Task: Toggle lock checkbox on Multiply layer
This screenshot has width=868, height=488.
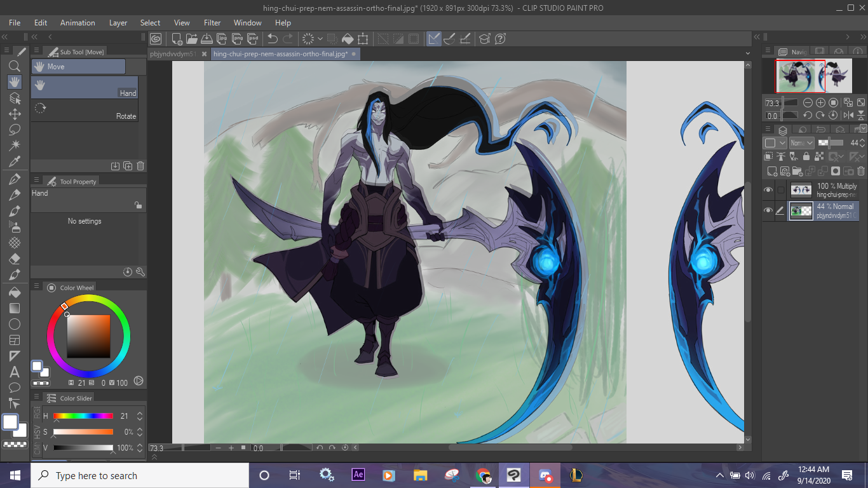Action: (780, 190)
